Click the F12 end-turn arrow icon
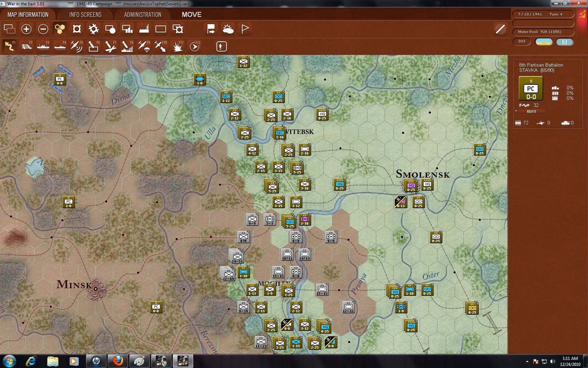588x368 pixels. pos(195,46)
